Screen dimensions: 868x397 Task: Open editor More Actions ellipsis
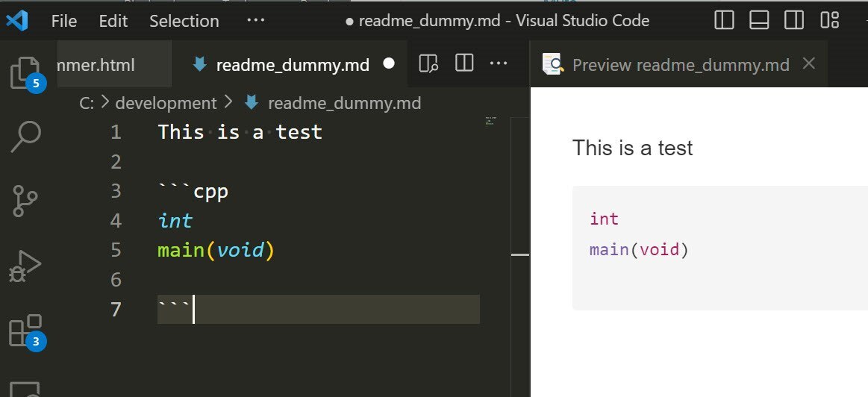click(x=499, y=63)
